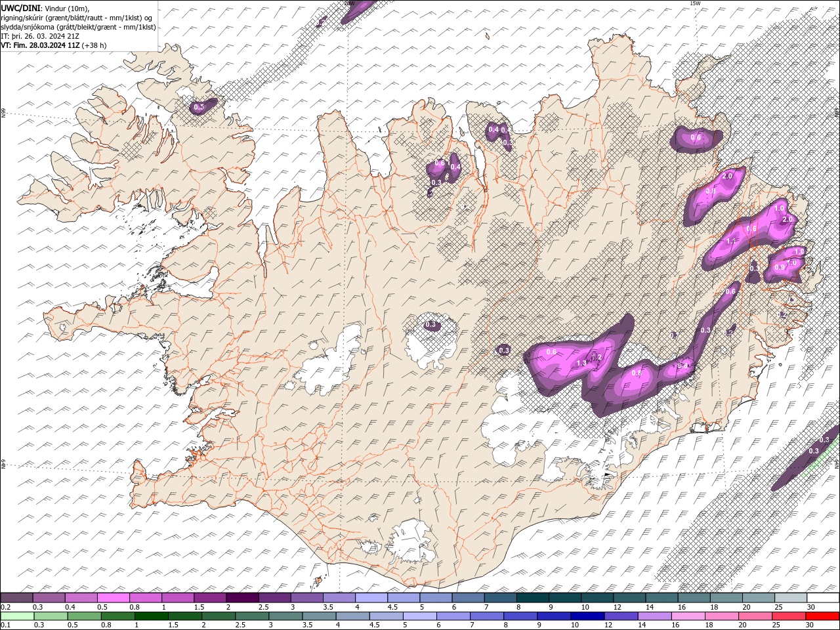Image resolution: width=840 pixels, height=630 pixels.
Task: Click the '30' label in upper legend row
Action: pyautogui.click(x=811, y=607)
